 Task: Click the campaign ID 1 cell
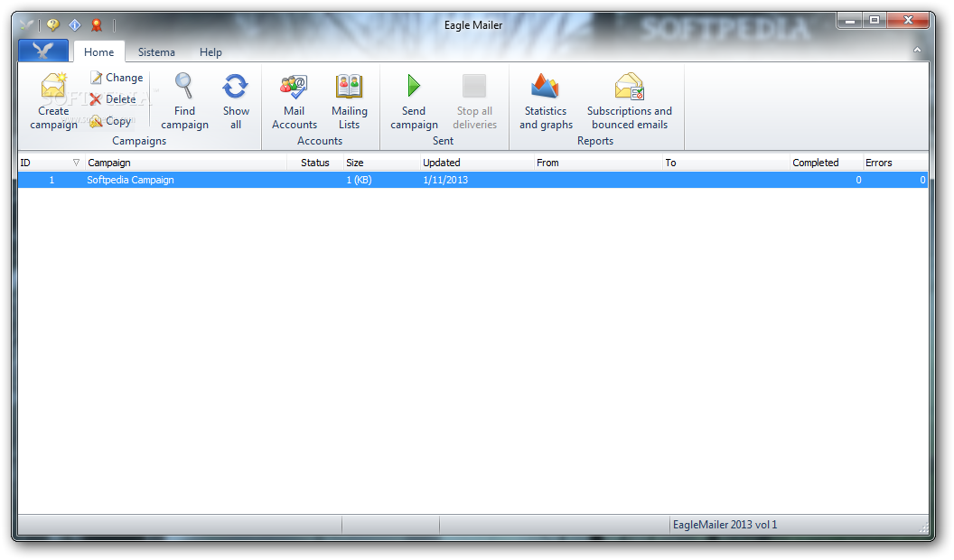51,180
